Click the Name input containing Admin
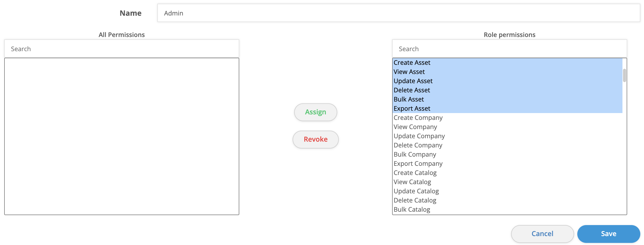Viewport: 644px width, 245px height. pyautogui.click(x=315, y=13)
